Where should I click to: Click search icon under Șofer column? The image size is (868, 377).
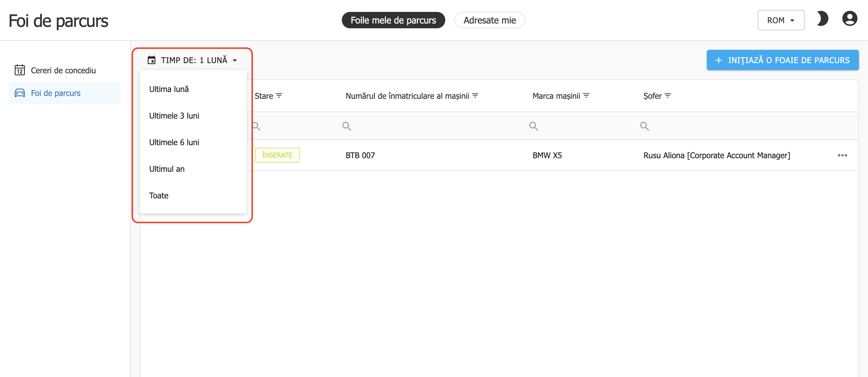coord(644,126)
